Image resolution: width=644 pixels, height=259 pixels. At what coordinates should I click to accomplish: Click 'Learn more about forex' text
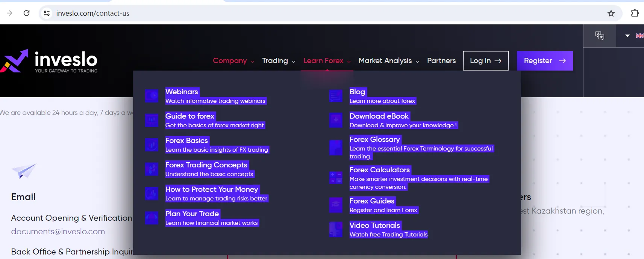pyautogui.click(x=382, y=101)
